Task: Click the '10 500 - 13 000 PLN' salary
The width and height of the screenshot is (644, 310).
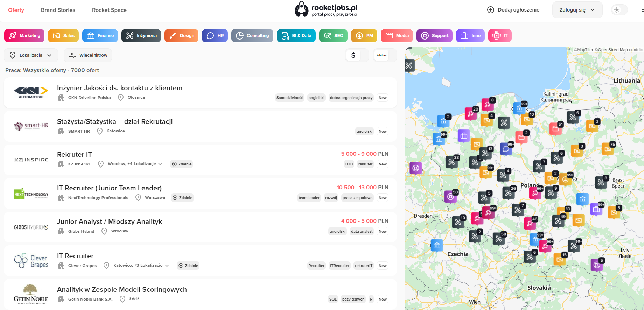Action: pyautogui.click(x=363, y=187)
